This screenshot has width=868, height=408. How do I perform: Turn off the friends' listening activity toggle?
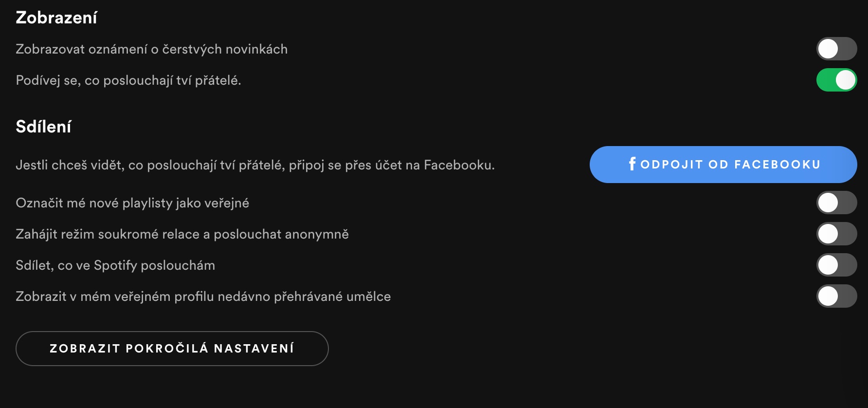click(x=836, y=80)
